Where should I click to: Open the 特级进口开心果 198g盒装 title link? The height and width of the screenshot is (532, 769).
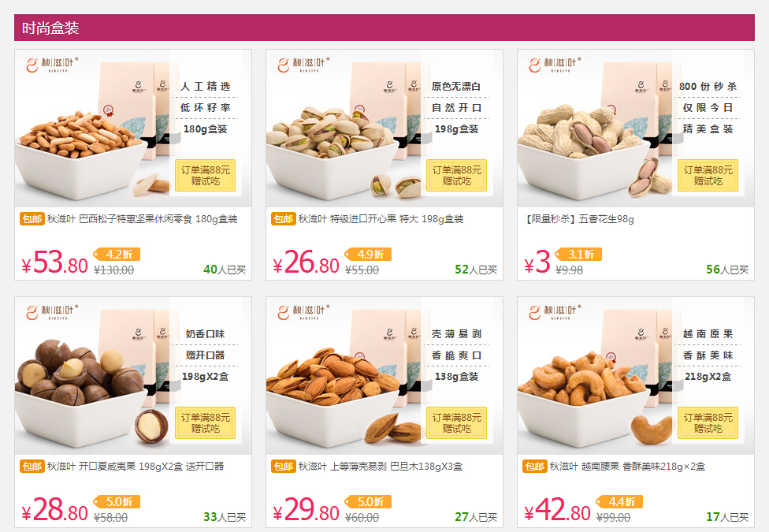(381, 219)
